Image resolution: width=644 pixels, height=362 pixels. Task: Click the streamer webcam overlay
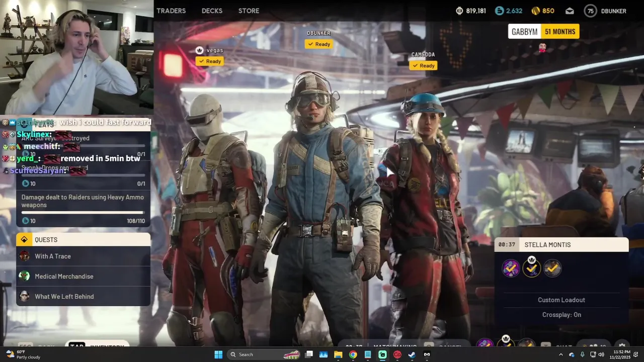tap(76, 57)
